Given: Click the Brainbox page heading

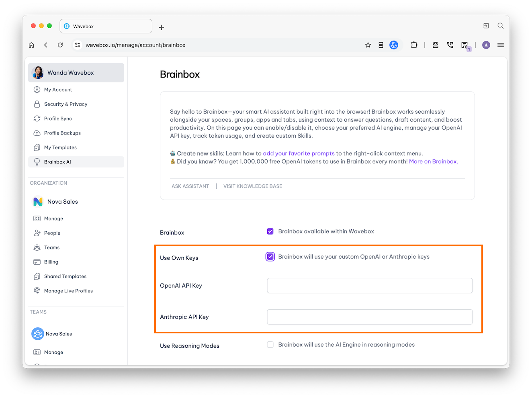Looking at the screenshot, I should click(x=180, y=74).
